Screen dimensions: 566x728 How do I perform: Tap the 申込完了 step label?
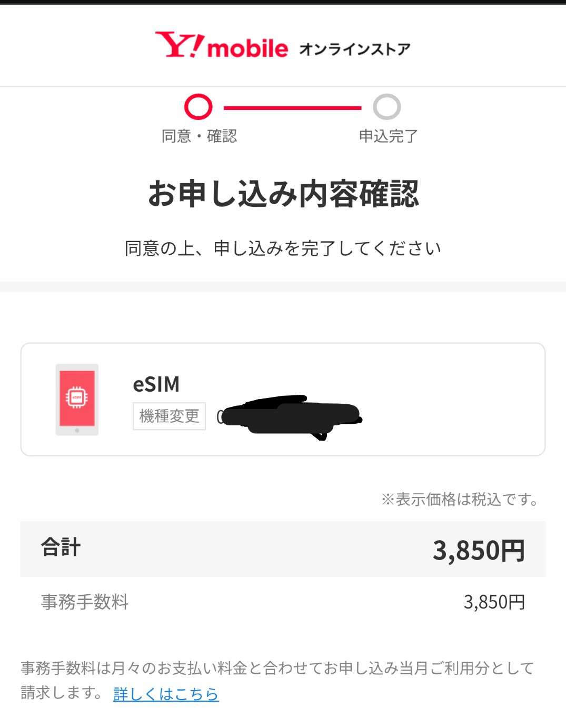(388, 136)
